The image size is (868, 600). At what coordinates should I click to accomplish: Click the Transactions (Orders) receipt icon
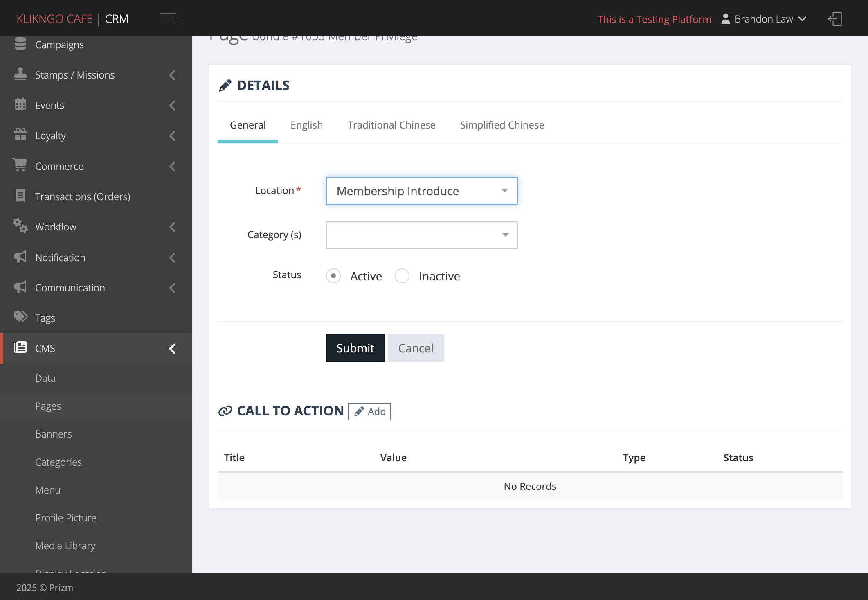(x=20, y=196)
